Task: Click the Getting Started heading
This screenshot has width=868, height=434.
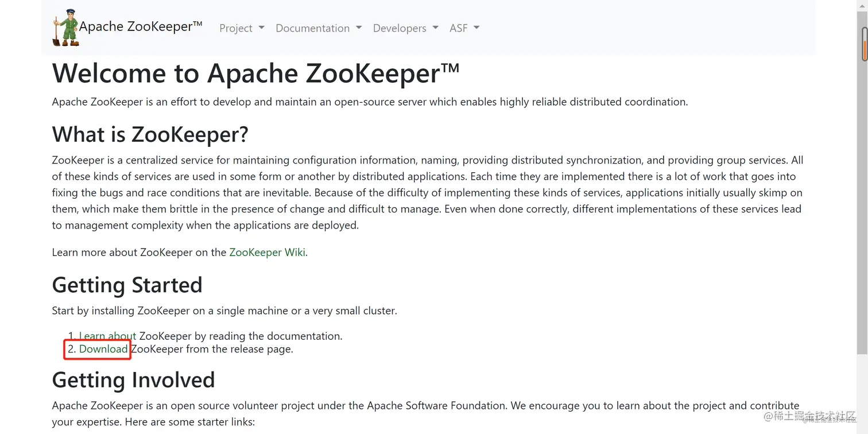Action: click(127, 285)
